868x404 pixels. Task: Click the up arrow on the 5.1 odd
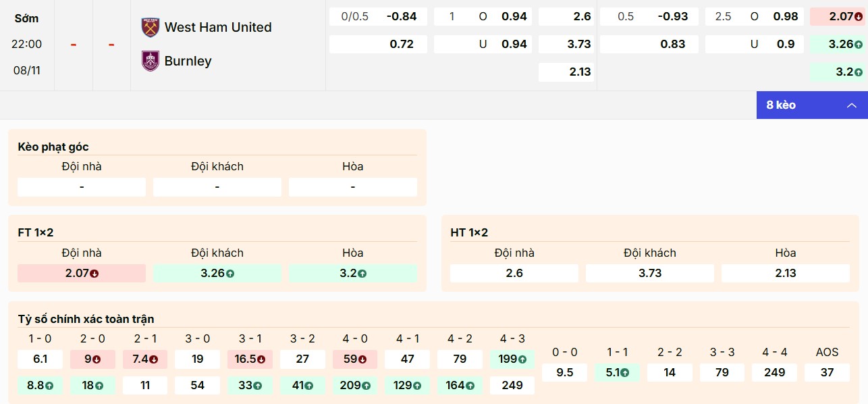626,372
